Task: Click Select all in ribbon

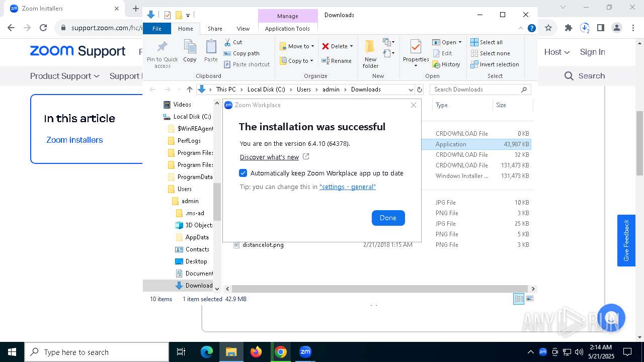Action: (x=487, y=42)
